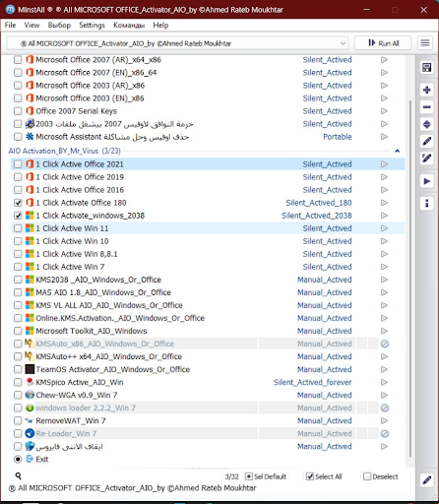Run RemoveWAT_Win 7 play arrow
This screenshot has height=504, width=439.
[x=384, y=420]
